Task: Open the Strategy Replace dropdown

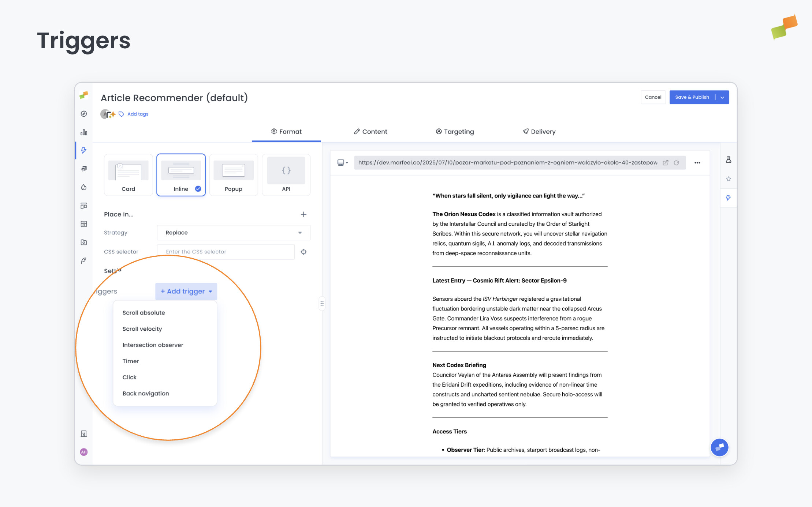Action: click(233, 233)
